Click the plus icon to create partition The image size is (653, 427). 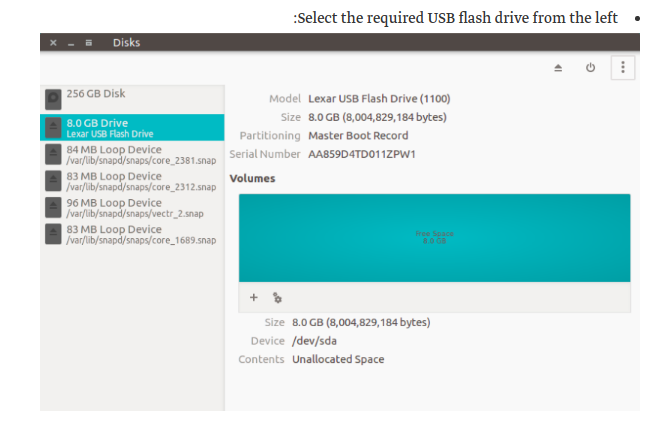point(254,297)
